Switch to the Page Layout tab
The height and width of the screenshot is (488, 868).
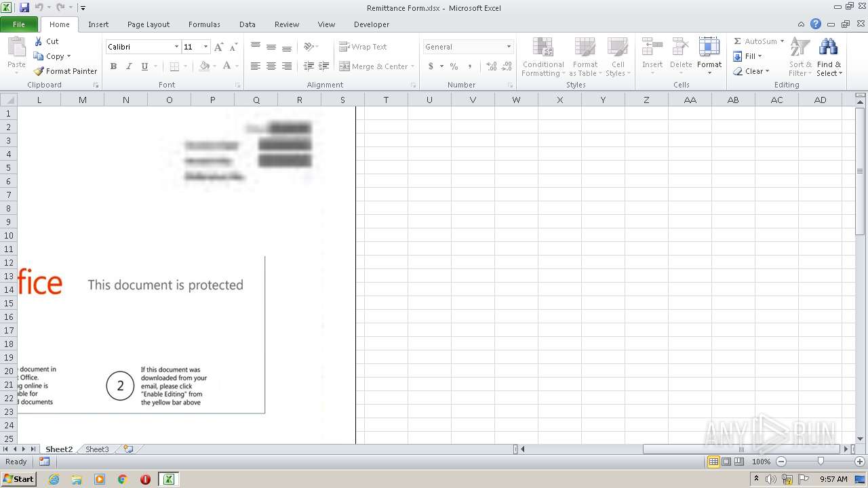pos(149,24)
